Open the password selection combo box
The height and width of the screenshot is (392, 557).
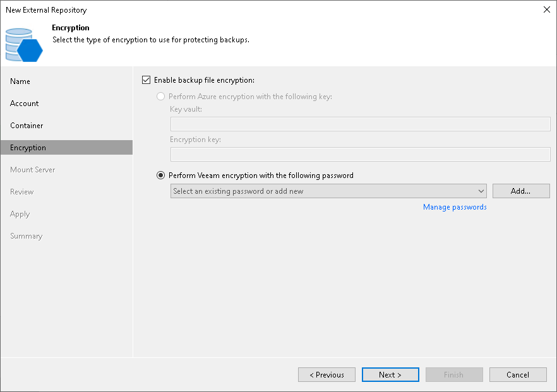(328, 191)
